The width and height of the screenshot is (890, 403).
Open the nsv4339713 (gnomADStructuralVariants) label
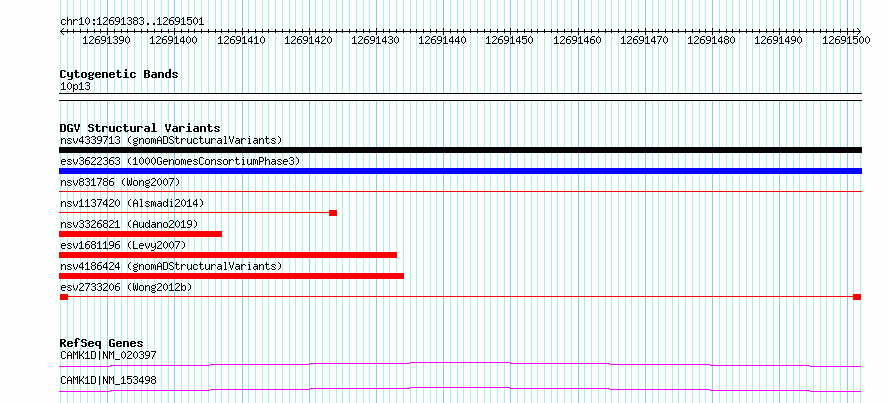pos(171,140)
